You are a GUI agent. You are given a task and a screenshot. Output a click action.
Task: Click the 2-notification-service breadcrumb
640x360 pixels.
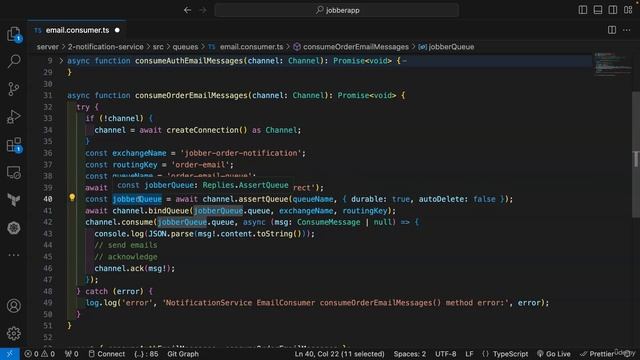point(105,47)
